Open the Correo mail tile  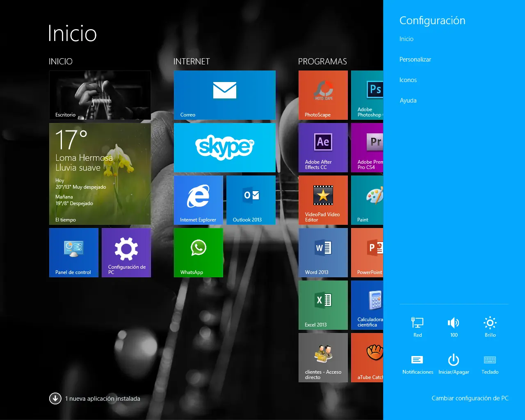point(225,95)
